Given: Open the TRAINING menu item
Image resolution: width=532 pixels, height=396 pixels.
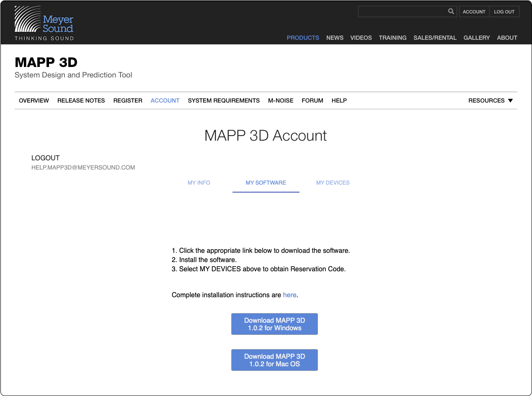Looking at the screenshot, I should pyautogui.click(x=393, y=38).
